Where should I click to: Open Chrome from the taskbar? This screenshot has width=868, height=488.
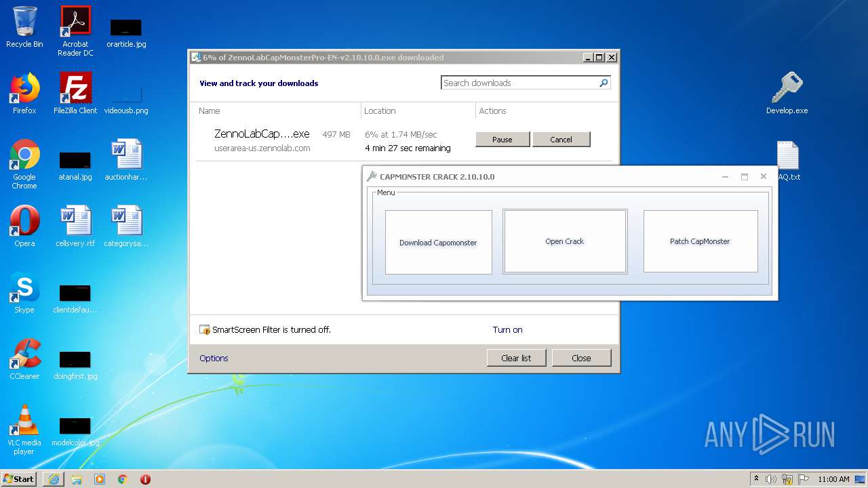123,479
